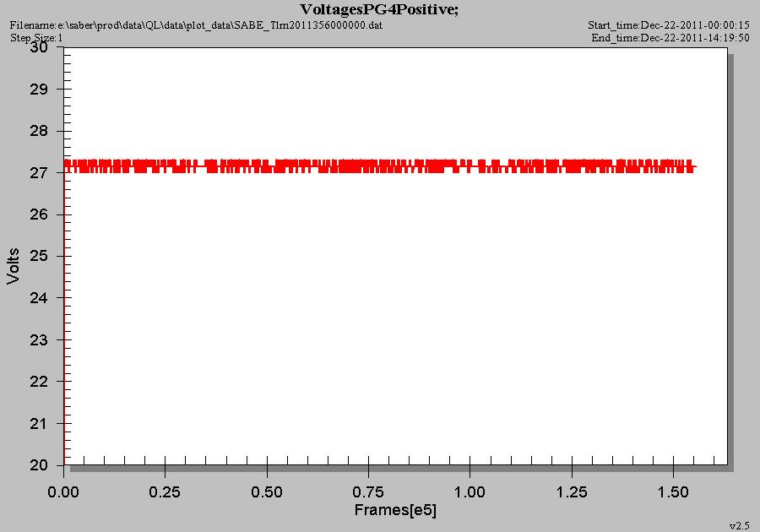This screenshot has height=532, width=760.
Task: Click the x-axis value 0.75
Action: 368,492
